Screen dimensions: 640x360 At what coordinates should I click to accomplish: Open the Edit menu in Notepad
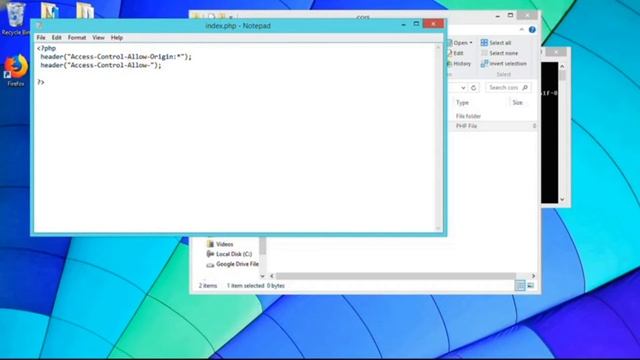[x=56, y=38]
